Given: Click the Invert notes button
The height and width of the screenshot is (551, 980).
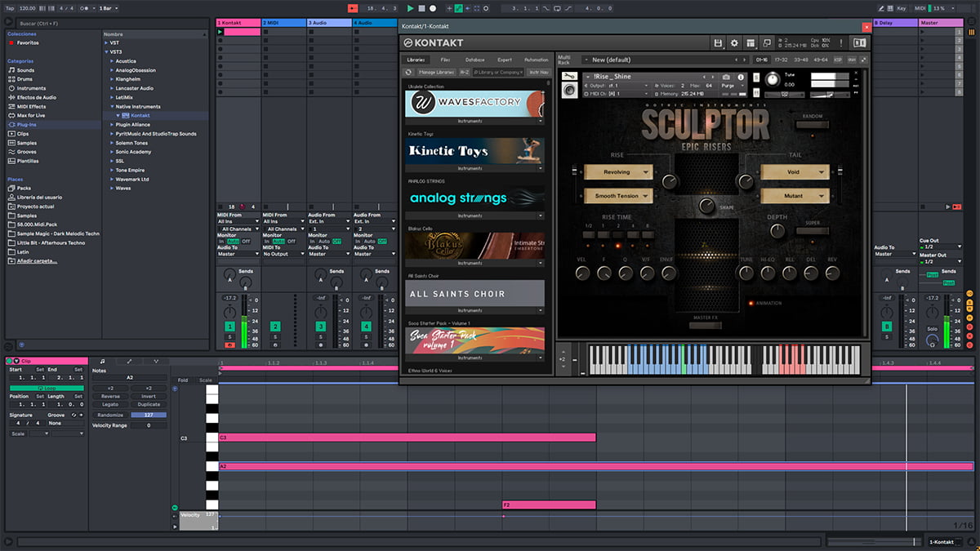Looking at the screenshot, I should [x=149, y=396].
